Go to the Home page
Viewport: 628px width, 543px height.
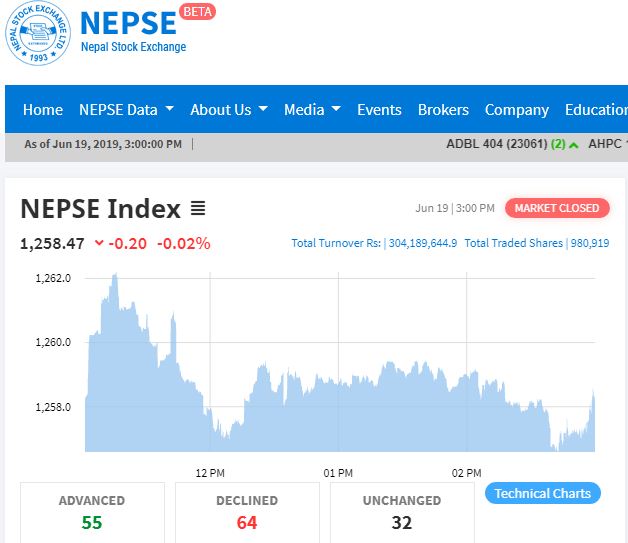(42, 110)
